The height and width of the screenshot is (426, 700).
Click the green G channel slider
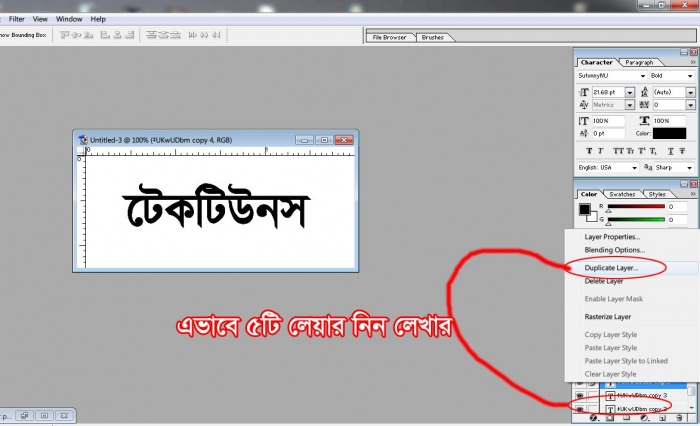[x=636, y=220]
